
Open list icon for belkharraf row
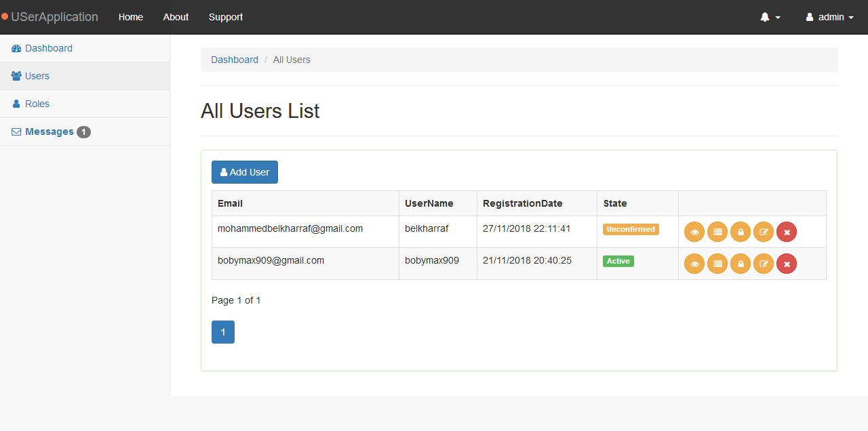coord(717,232)
